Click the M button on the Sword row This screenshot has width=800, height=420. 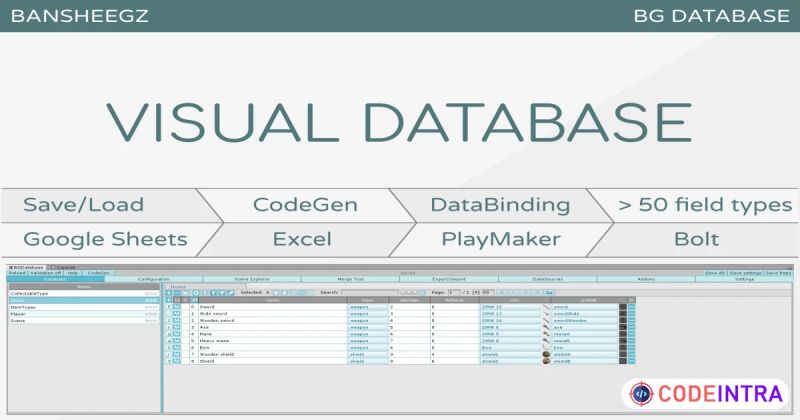(x=177, y=307)
